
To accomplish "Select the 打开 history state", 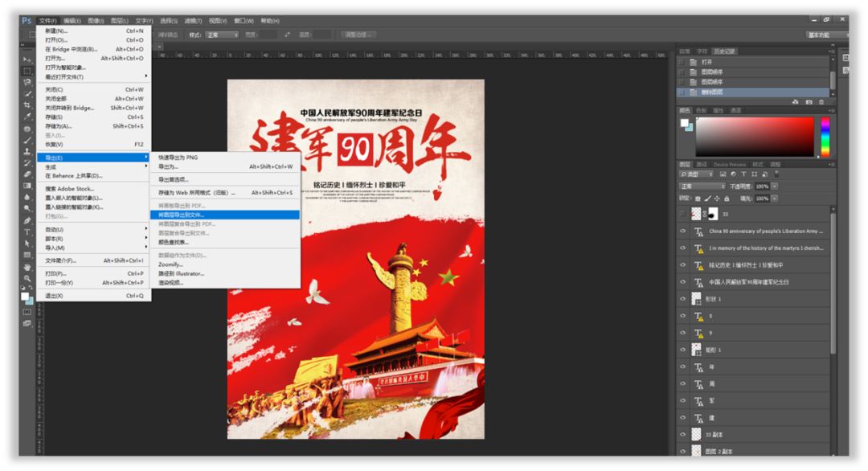I will (x=754, y=62).
